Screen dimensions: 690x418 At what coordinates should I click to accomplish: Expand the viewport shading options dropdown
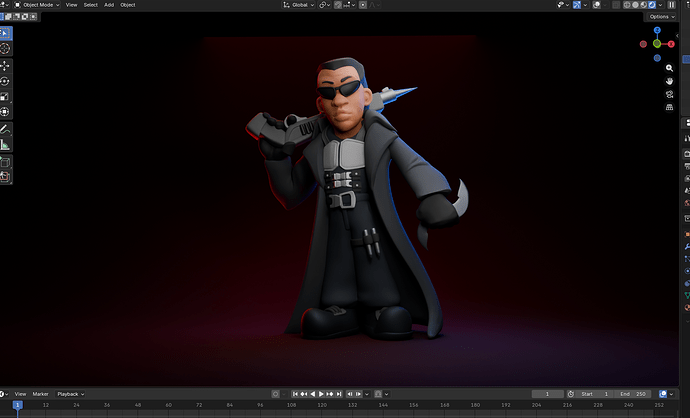(x=661, y=5)
